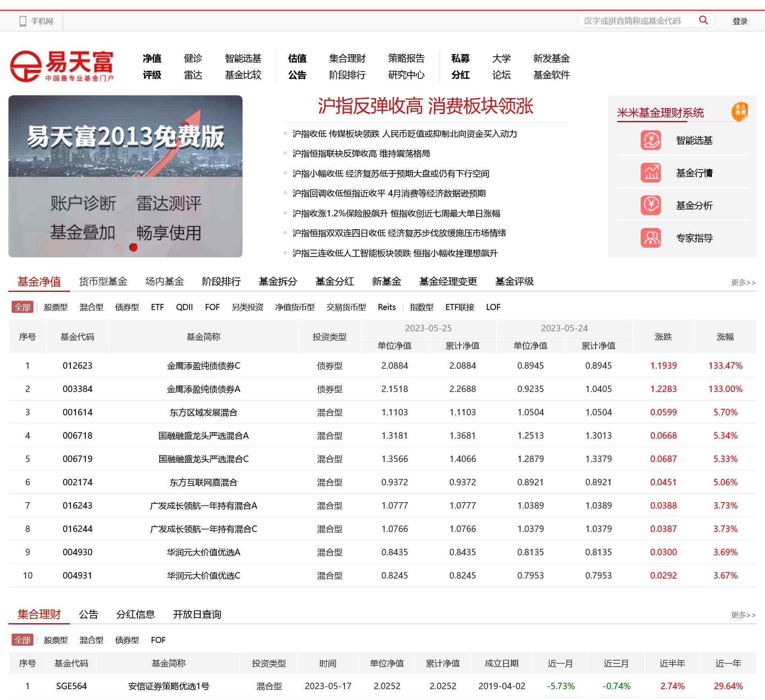Switch to the 场内基金 tab
765x700 pixels.
165,281
